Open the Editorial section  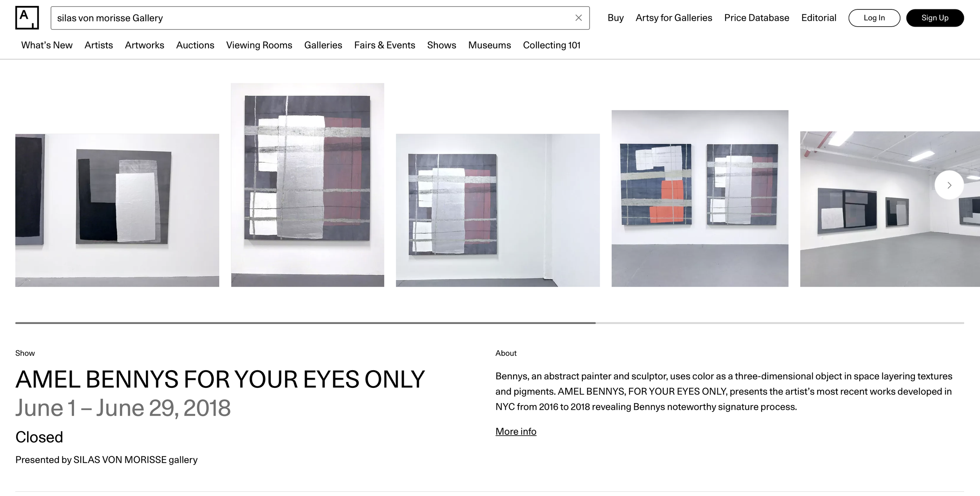818,18
